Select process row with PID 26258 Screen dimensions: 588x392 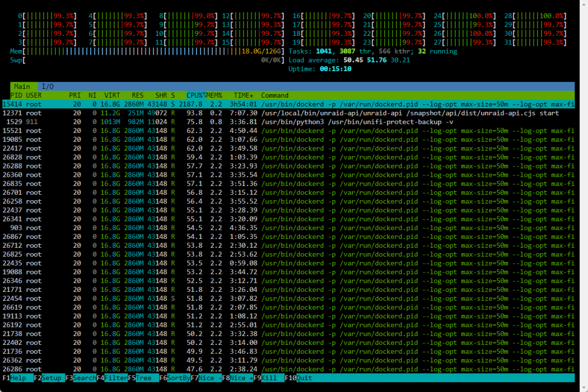[288, 201]
